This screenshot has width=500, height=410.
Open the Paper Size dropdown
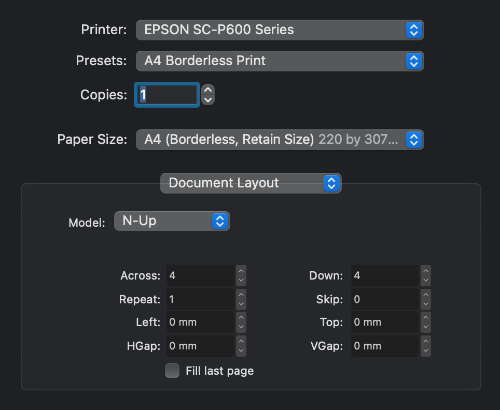(280, 140)
